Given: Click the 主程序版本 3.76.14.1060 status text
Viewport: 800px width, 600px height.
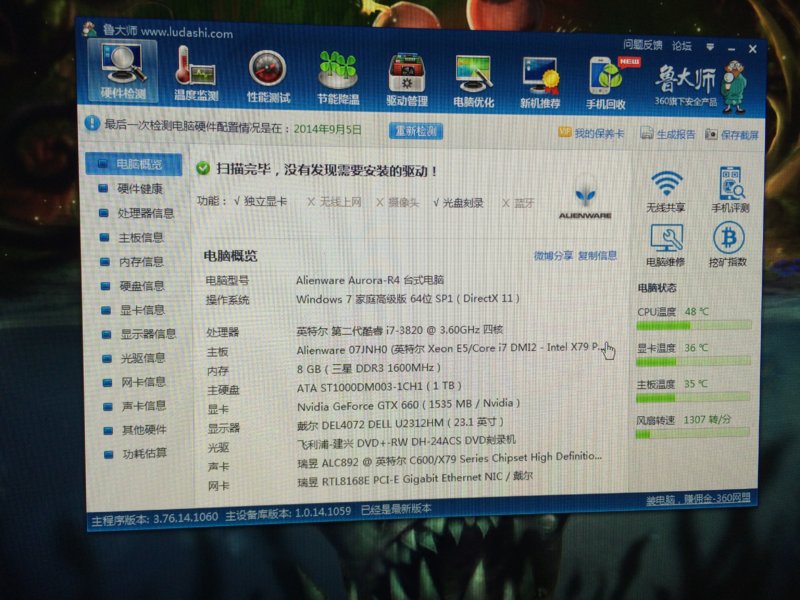Looking at the screenshot, I should pyautogui.click(x=155, y=518).
